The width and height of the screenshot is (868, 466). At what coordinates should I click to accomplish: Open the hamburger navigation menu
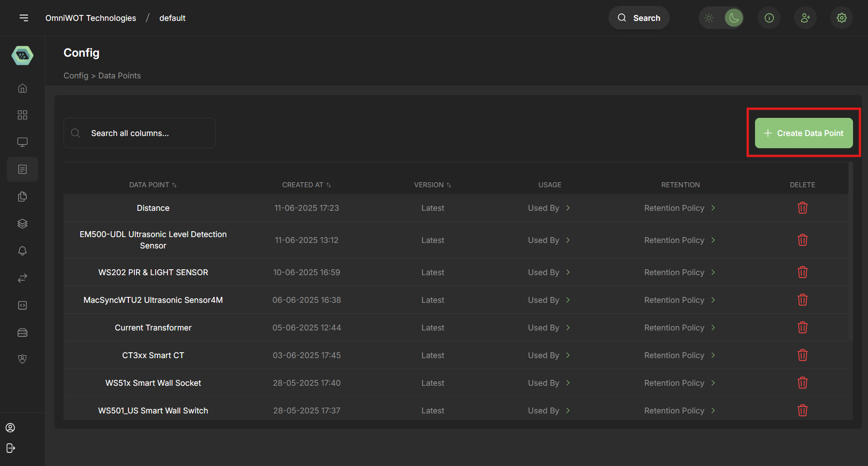(x=24, y=18)
